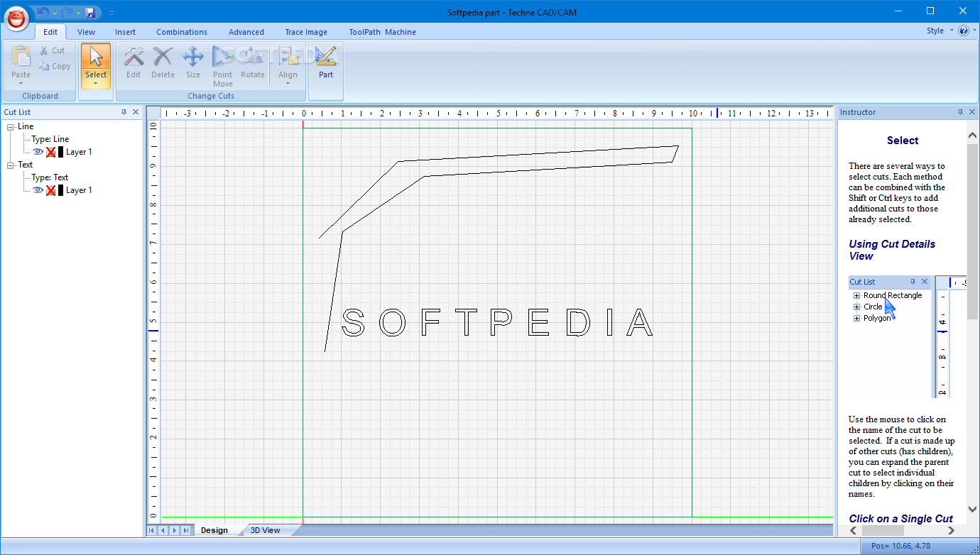
Task: Open the ToolPath Machine ribbon tab
Action: pyautogui.click(x=382, y=32)
